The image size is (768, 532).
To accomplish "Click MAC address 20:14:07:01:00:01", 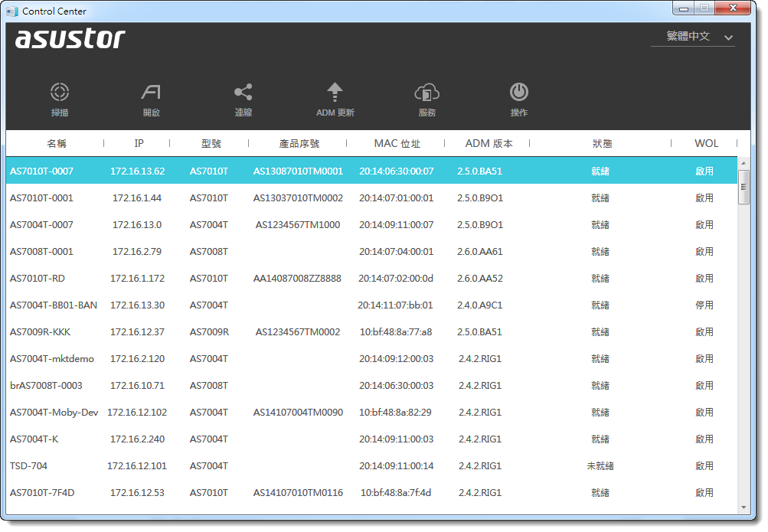I will [x=396, y=197].
